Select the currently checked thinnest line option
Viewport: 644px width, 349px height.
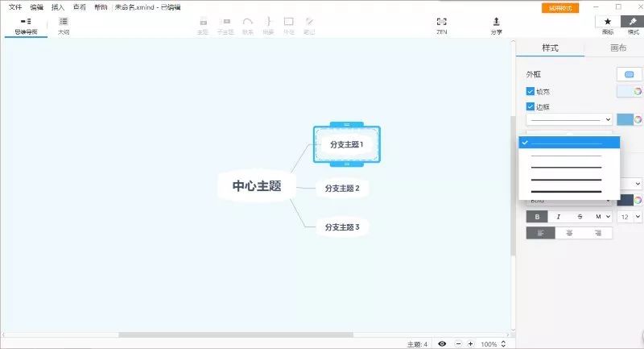click(x=569, y=143)
